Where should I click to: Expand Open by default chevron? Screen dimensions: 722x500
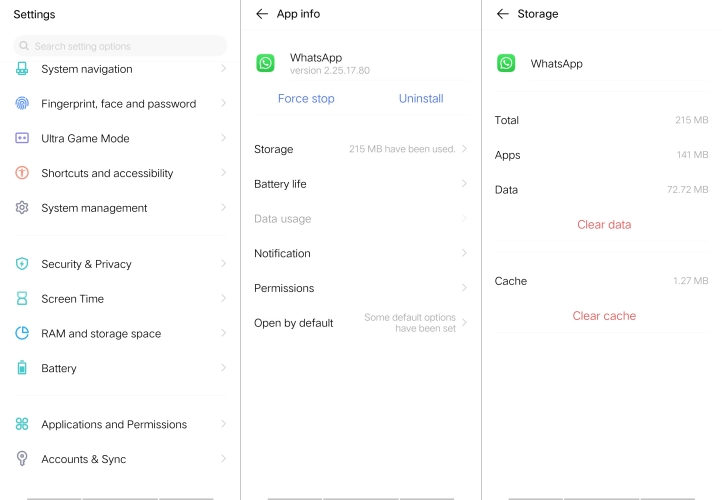464,323
